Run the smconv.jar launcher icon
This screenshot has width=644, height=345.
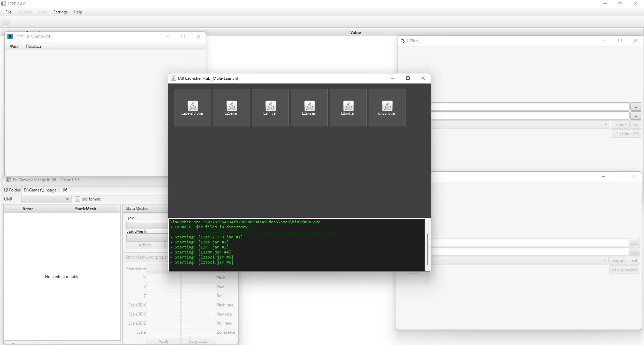[x=387, y=108]
